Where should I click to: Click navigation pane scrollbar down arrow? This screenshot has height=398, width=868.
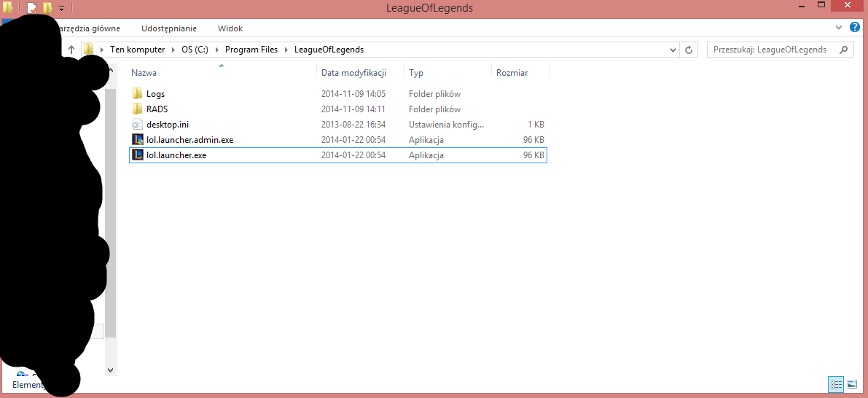110,370
